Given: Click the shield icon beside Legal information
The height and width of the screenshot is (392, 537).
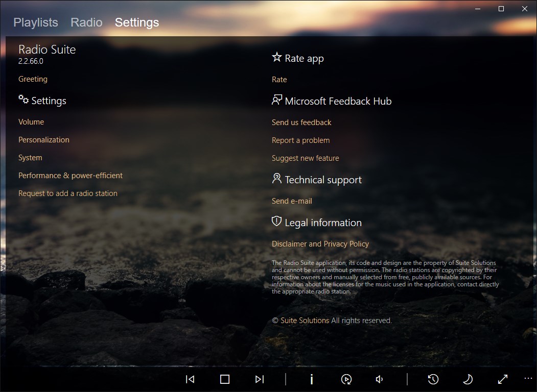Looking at the screenshot, I should click(277, 222).
